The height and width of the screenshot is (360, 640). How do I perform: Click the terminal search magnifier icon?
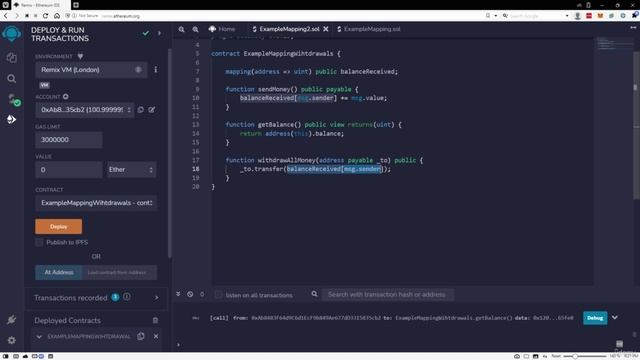314,294
